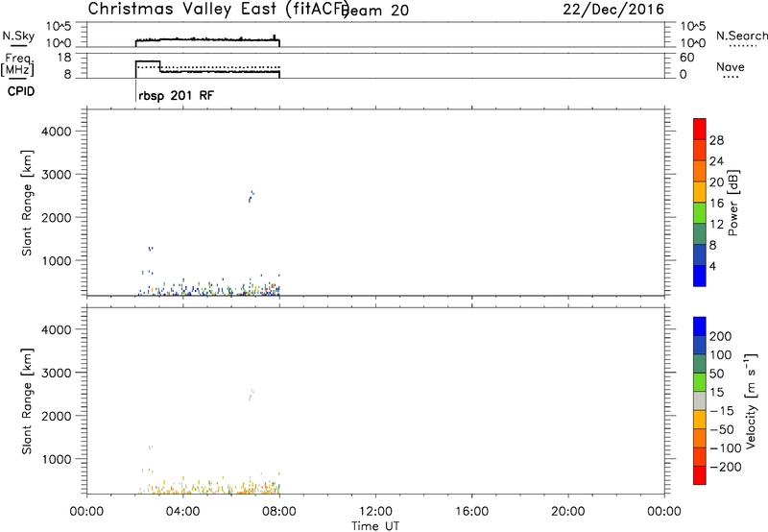Click the bright blue bottom Power colorbar segment

(x=700, y=276)
